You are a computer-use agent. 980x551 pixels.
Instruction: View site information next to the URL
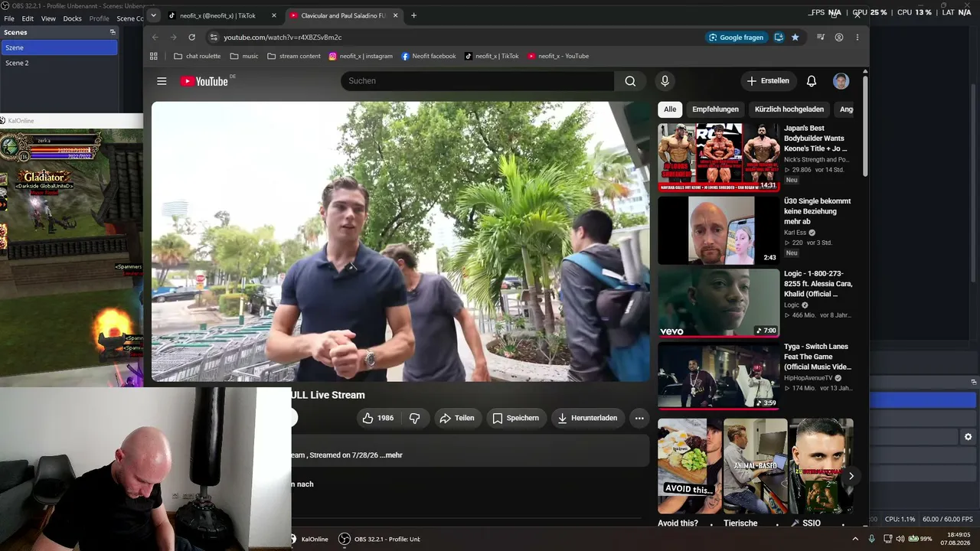214,37
